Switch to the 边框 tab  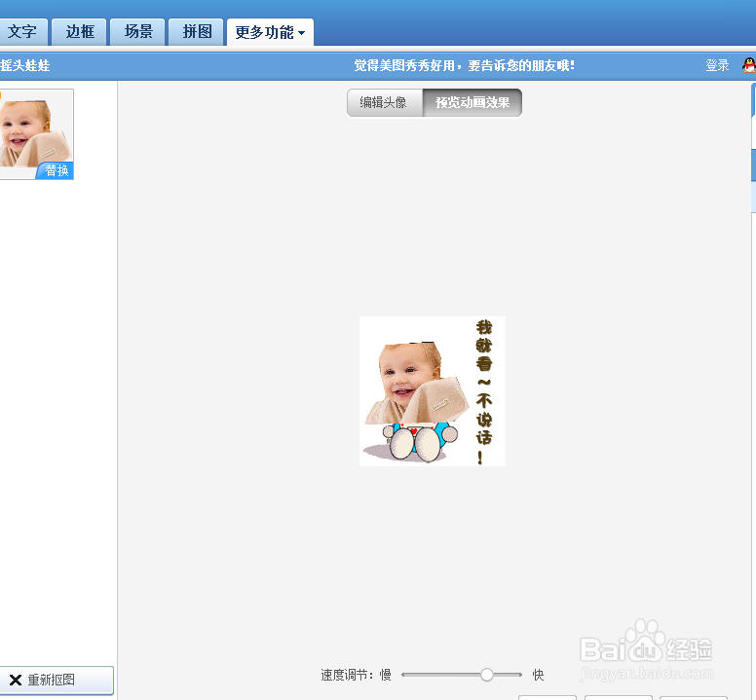[x=79, y=32]
